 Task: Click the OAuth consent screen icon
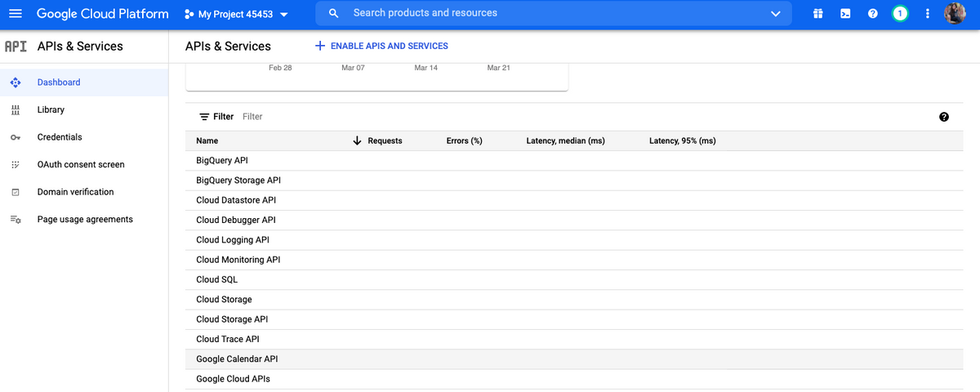[x=15, y=165]
